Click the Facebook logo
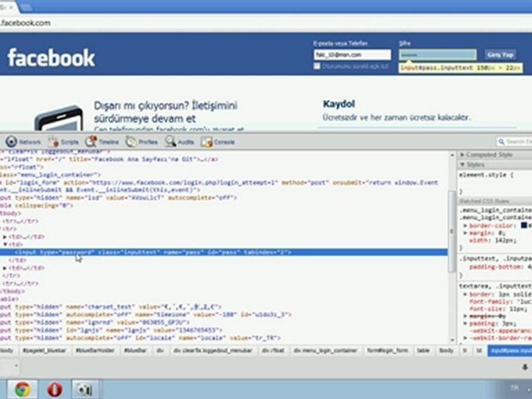 tap(51, 58)
